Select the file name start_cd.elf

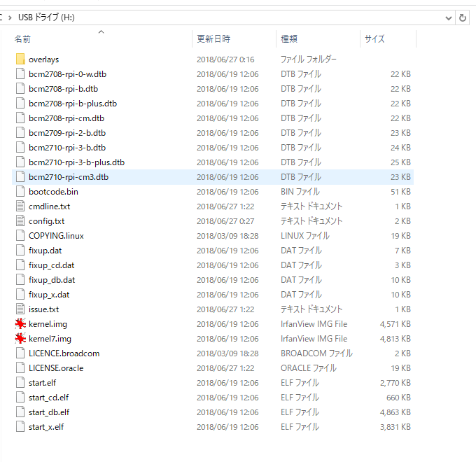(x=48, y=398)
